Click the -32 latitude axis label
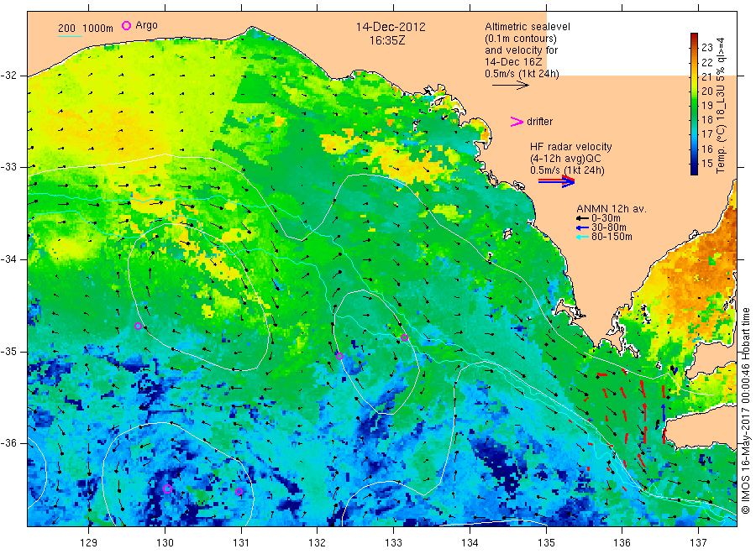The width and height of the screenshot is (756, 554). coord(9,76)
